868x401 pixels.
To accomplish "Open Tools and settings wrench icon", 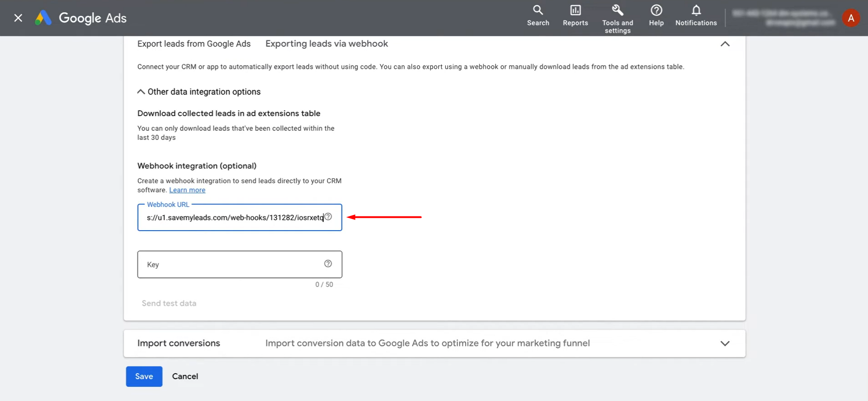I will coord(617,10).
